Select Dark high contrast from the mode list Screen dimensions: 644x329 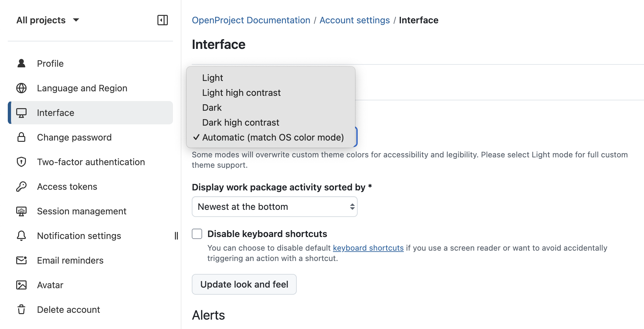point(240,122)
